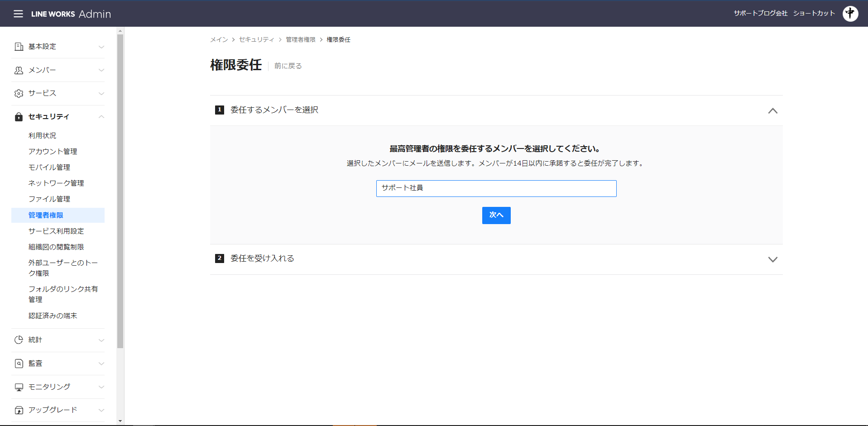Click the 監査 search document icon
Image resolution: width=868 pixels, height=426 pixels.
coord(19,364)
